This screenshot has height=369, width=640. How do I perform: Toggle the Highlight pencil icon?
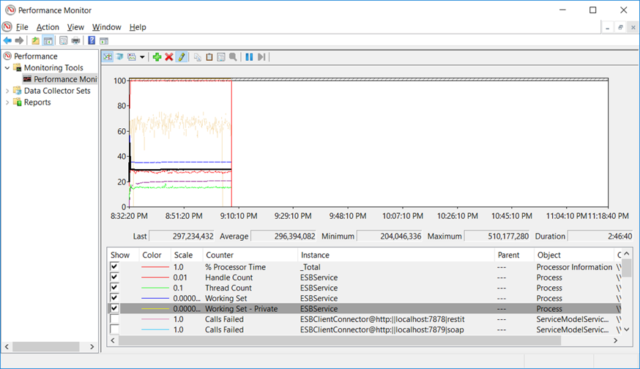pos(182,57)
